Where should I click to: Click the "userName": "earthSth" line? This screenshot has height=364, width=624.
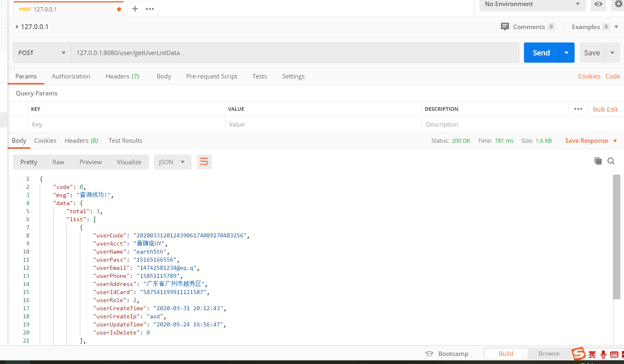(x=131, y=252)
